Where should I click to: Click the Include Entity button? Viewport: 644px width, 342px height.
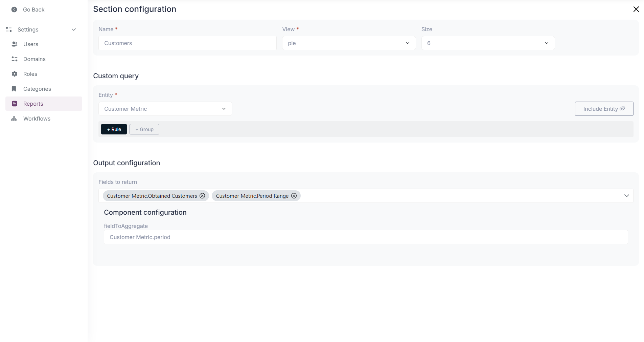(x=604, y=109)
